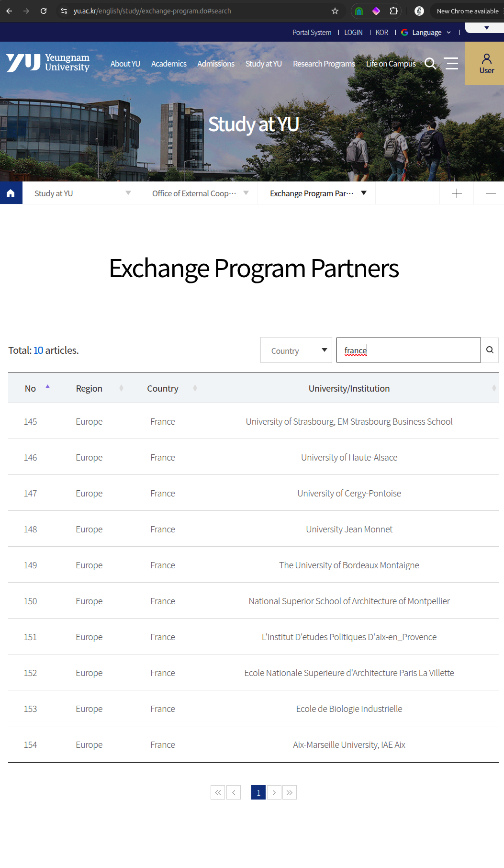Click L'Institut D'etudes Politiques D'aix-en_Provence entry
The width and height of the screenshot is (504, 868).
click(x=349, y=637)
